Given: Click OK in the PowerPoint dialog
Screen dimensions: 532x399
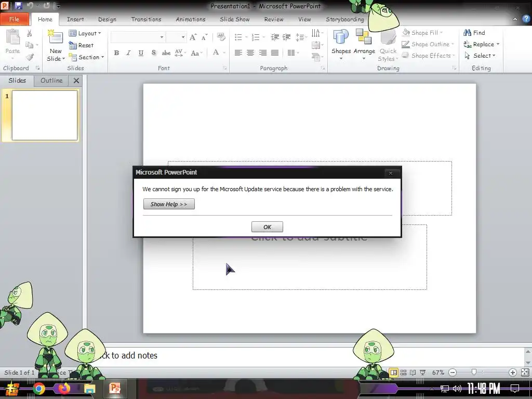Looking at the screenshot, I should coord(267,227).
